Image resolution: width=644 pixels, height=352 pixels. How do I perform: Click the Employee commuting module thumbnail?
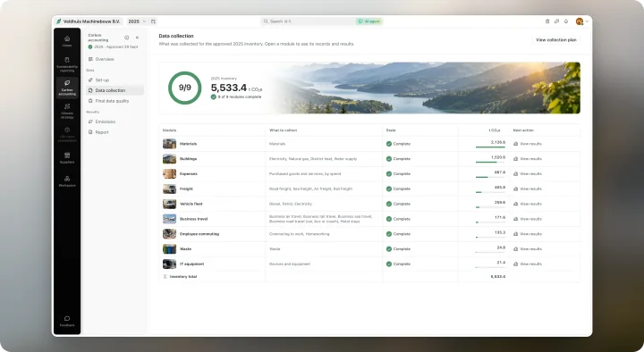(169, 234)
